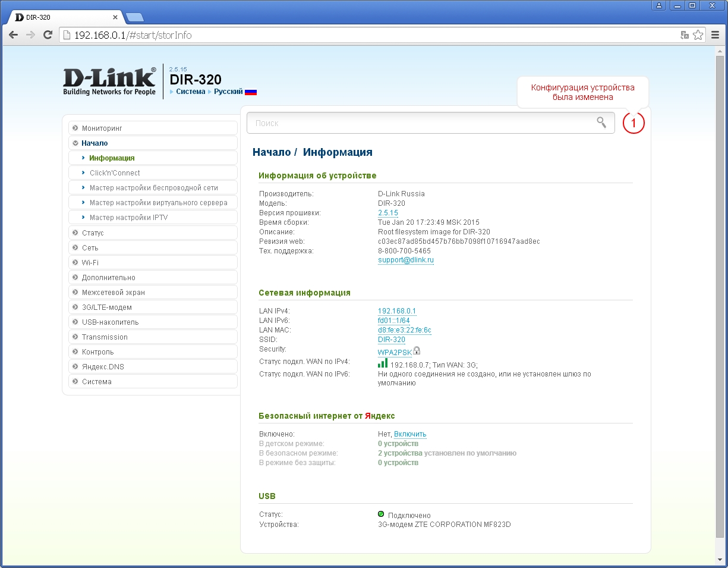Open the Система header dropdown

[x=190, y=92]
